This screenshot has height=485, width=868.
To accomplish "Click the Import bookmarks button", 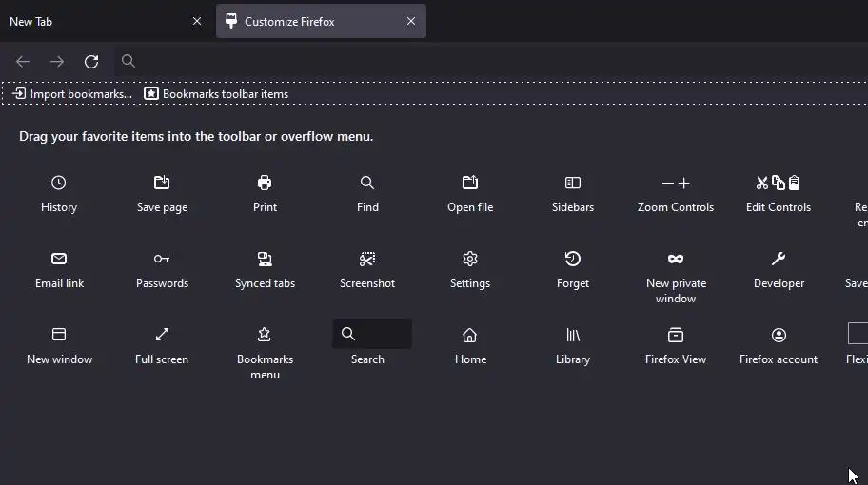I will [72, 94].
